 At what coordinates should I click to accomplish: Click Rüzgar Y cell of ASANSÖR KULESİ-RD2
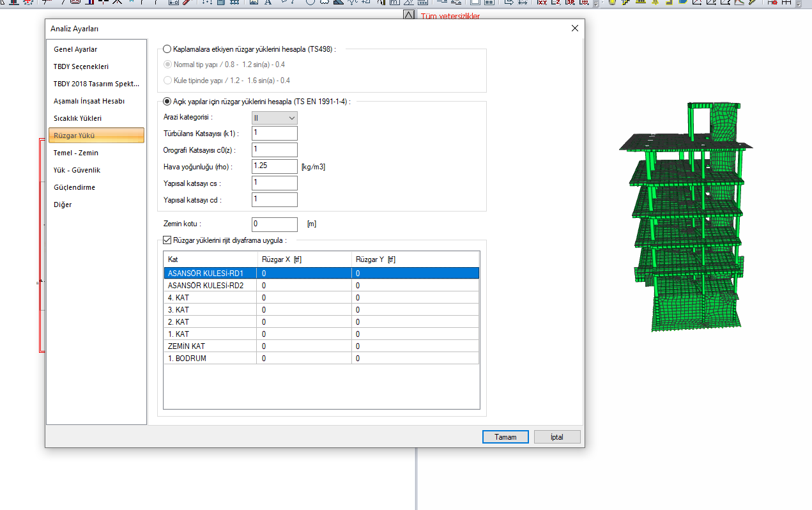point(415,285)
